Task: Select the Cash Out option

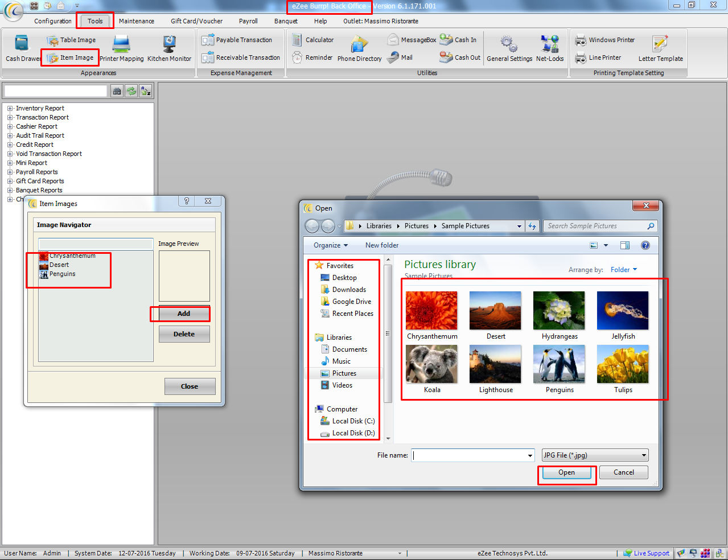Action: (x=460, y=57)
